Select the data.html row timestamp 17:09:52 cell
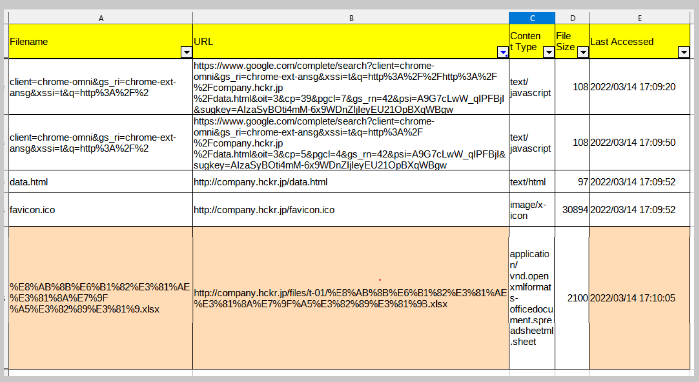 (x=639, y=182)
